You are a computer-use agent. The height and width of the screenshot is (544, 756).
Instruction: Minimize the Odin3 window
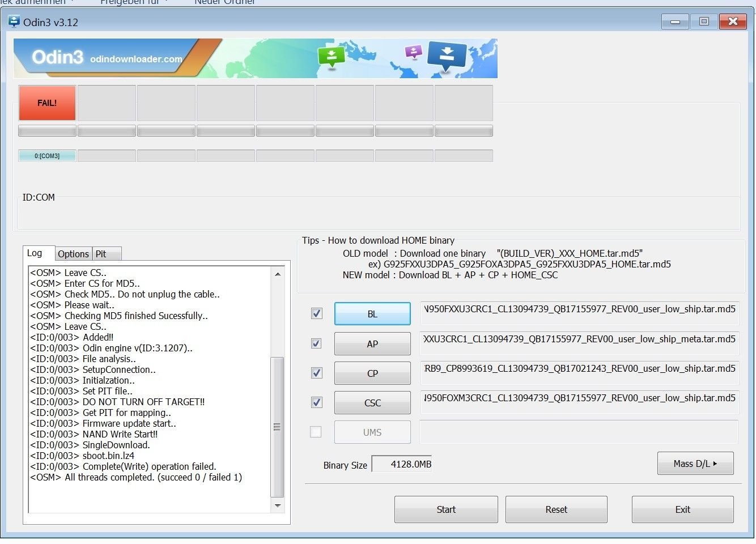pos(675,22)
